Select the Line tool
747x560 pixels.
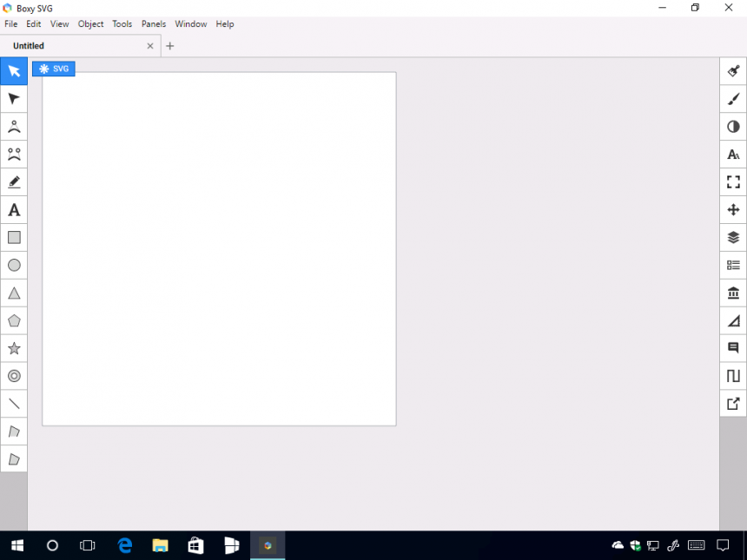[x=14, y=404]
